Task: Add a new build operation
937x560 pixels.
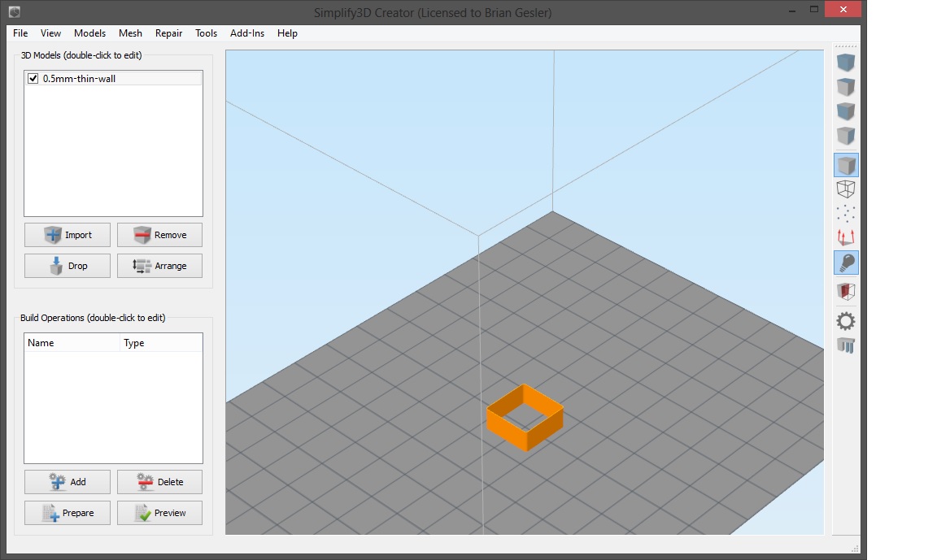Action: [68, 482]
